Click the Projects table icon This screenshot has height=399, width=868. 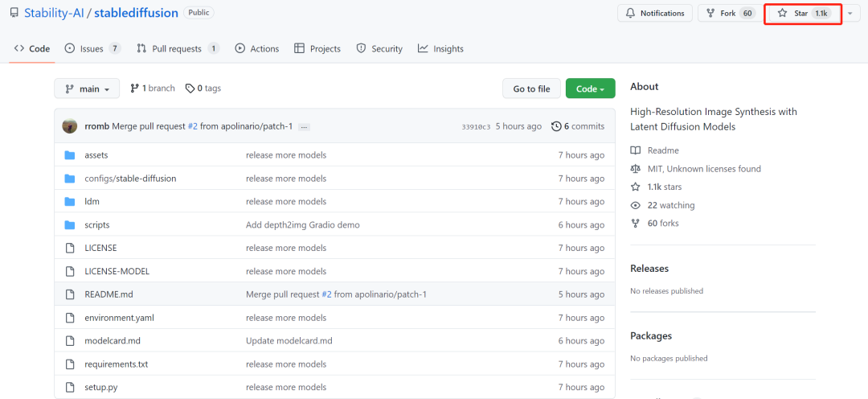coord(300,49)
